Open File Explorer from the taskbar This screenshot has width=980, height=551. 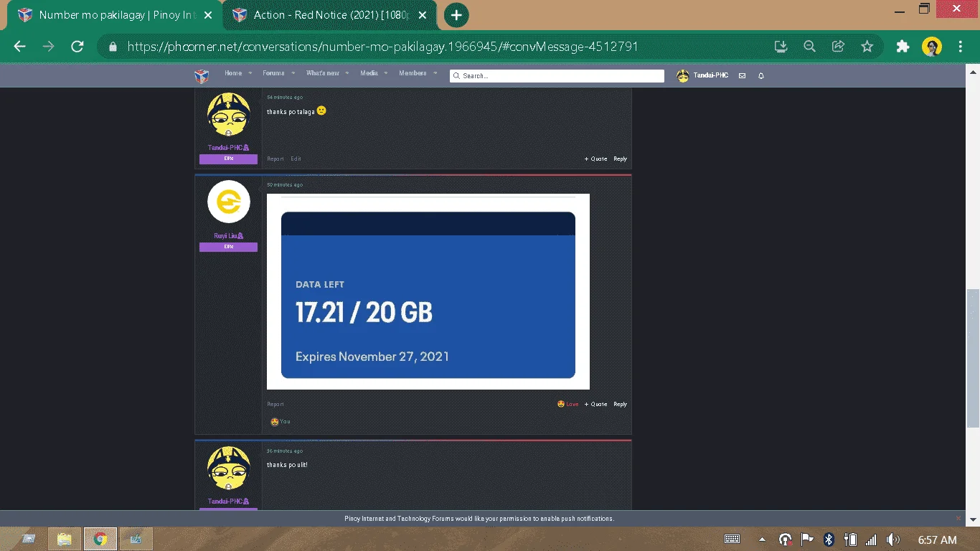pyautogui.click(x=65, y=539)
